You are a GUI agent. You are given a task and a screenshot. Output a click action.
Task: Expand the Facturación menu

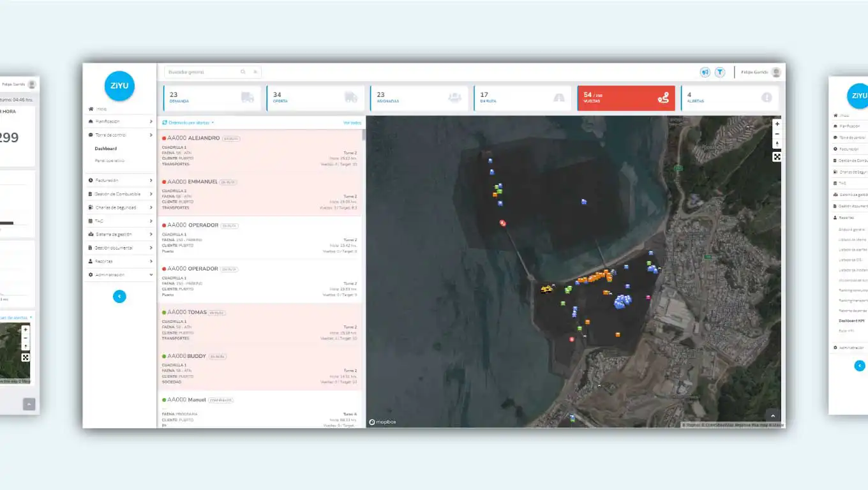tap(119, 181)
